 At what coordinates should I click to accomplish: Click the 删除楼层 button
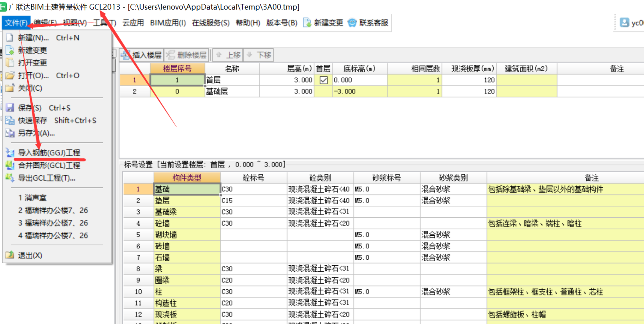(x=186, y=55)
